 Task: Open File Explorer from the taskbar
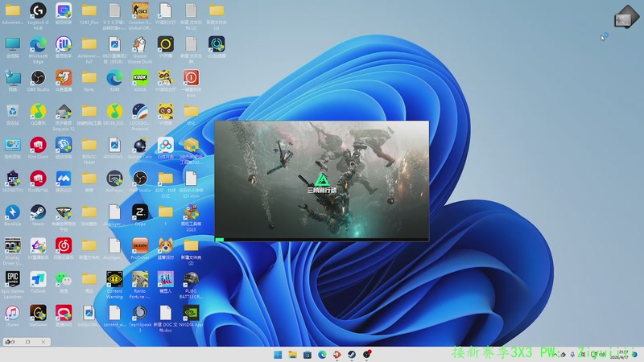tap(293, 355)
